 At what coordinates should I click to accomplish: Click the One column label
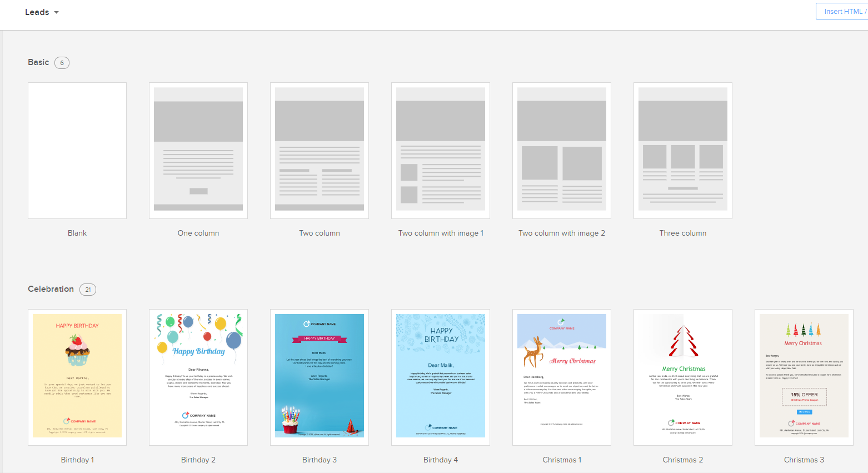pos(198,233)
